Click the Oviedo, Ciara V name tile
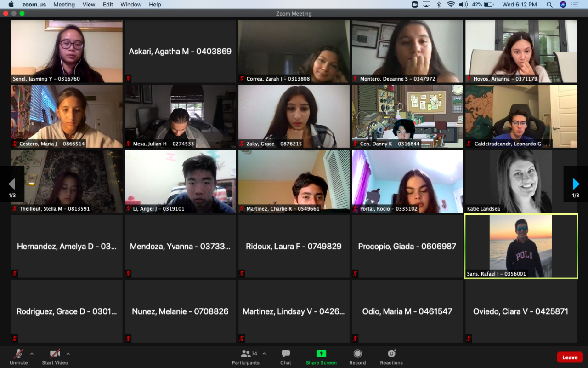The width and height of the screenshot is (588, 368). 521,311
